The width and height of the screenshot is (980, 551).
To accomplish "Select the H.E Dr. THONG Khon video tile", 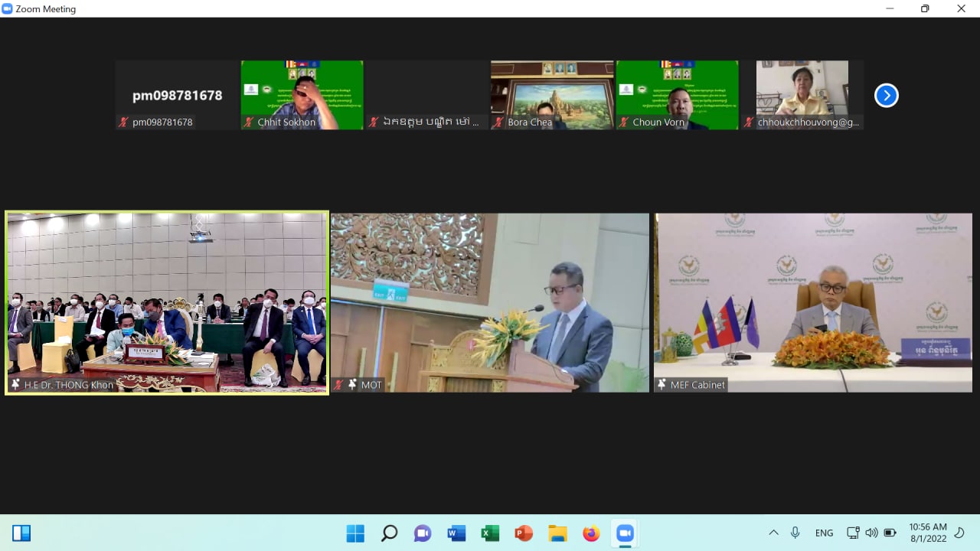I will pyautogui.click(x=167, y=303).
